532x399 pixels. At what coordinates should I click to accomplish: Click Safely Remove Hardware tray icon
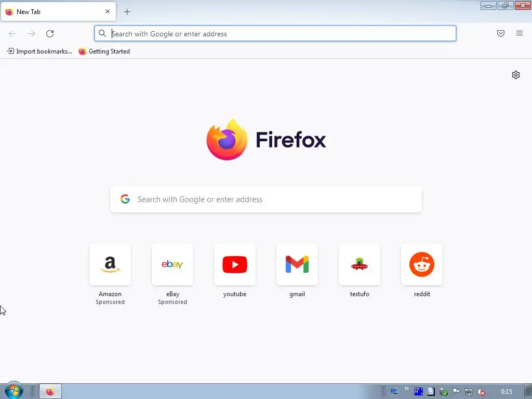444,392
